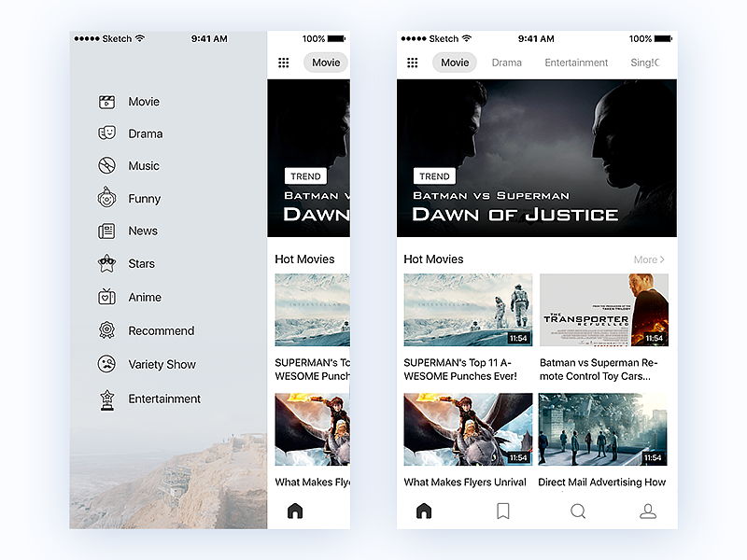Open the Dawn of Justice title on right banner
The height and width of the screenshot is (560, 747).
click(515, 215)
